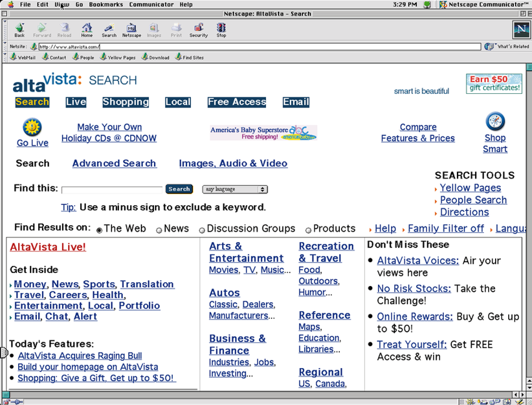The height and width of the screenshot is (405, 532).
Task: Choose the Discussion Groups radio option
Action: tap(202, 230)
